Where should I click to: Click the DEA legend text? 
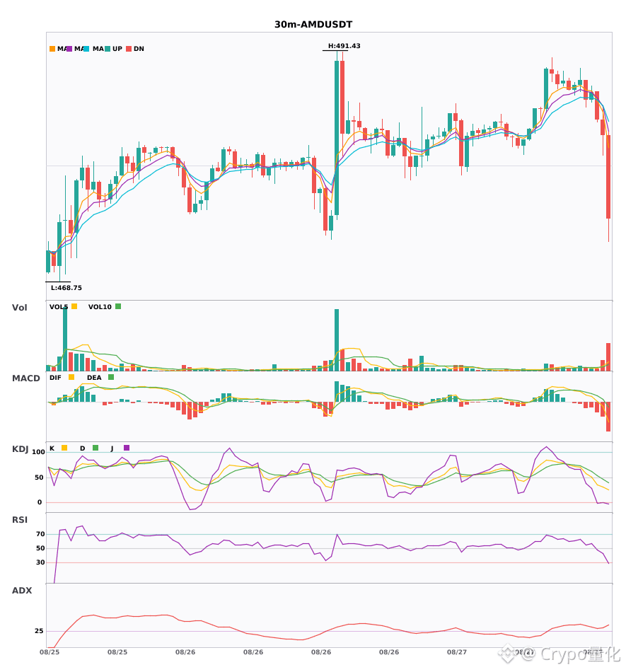(x=94, y=378)
